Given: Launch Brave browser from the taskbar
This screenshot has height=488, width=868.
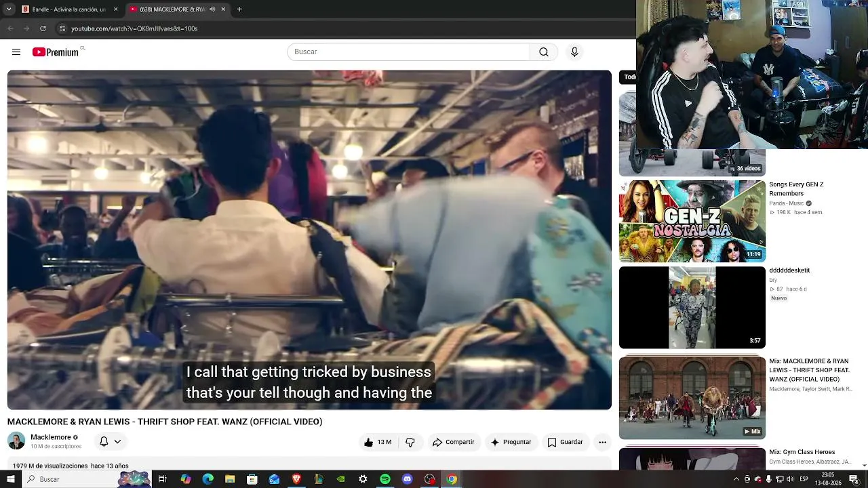Looking at the screenshot, I should click(x=296, y=479).
